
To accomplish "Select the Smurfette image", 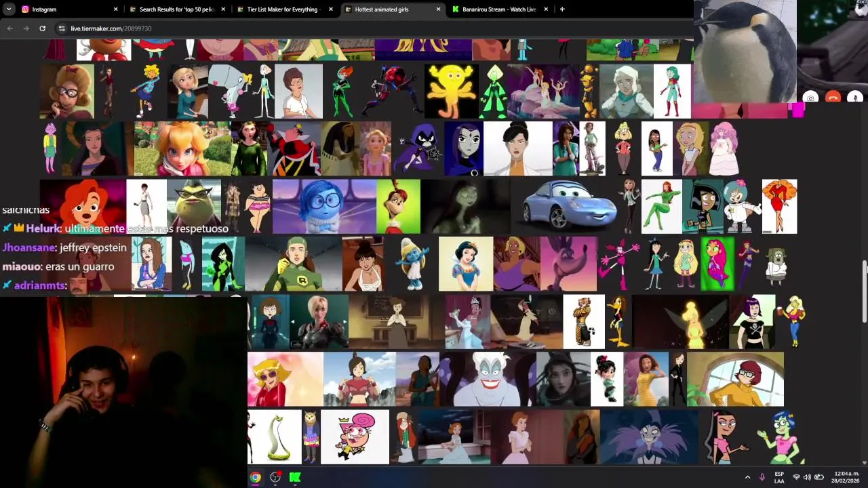I will [x=411, y=264].
